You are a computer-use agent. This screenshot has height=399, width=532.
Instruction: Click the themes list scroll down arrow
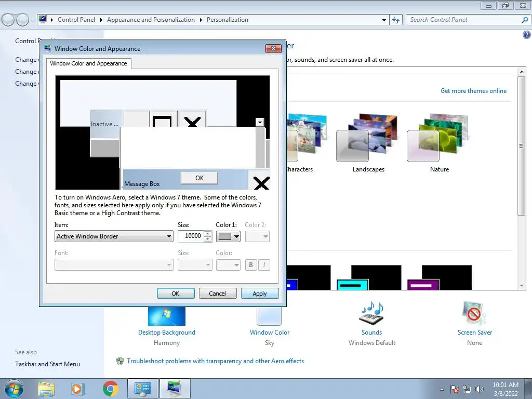(522, 286)
